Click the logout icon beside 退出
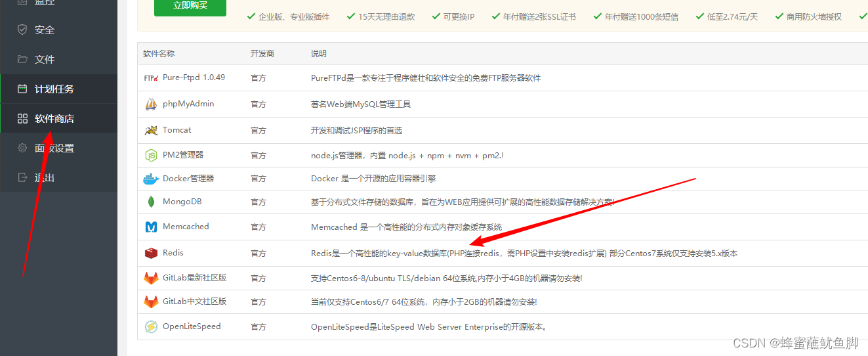Image resolution: width=868 pixels, height=356 pixels. [x=22, y=178]
